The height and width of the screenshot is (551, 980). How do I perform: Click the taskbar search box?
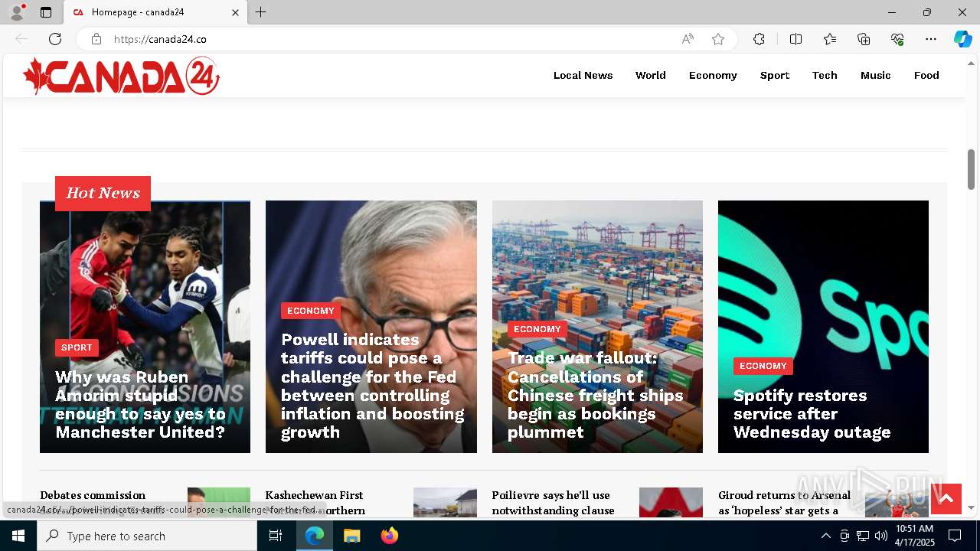[x=147, y=536]
